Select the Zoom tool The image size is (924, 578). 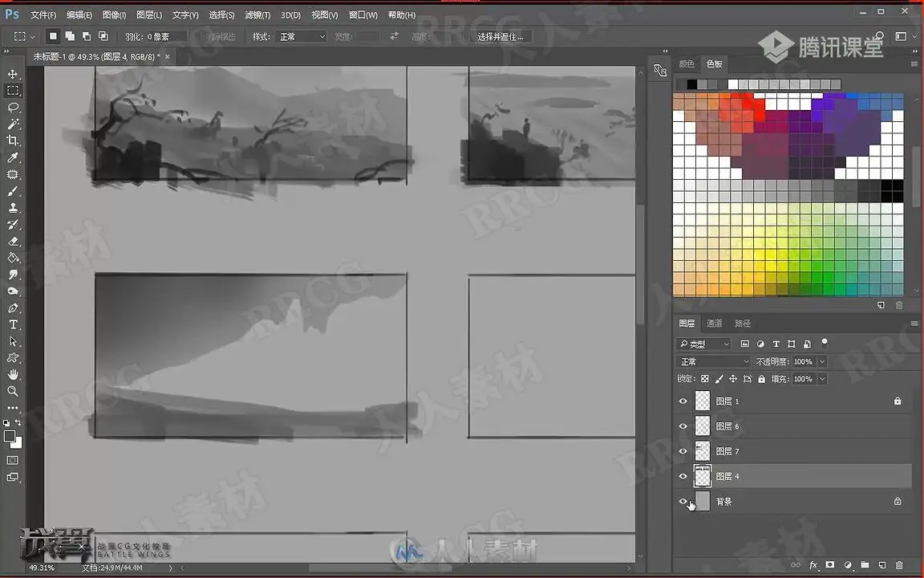point(12,391)
